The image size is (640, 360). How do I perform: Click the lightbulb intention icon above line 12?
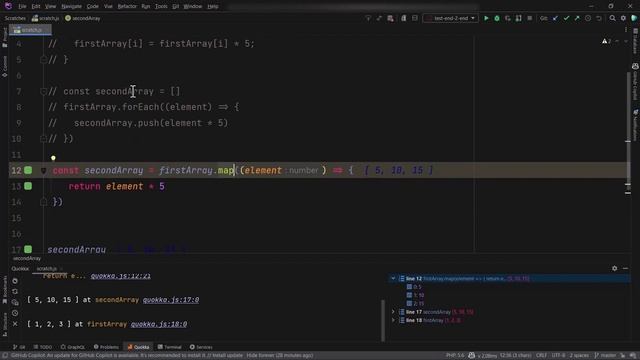coord(53,158)
